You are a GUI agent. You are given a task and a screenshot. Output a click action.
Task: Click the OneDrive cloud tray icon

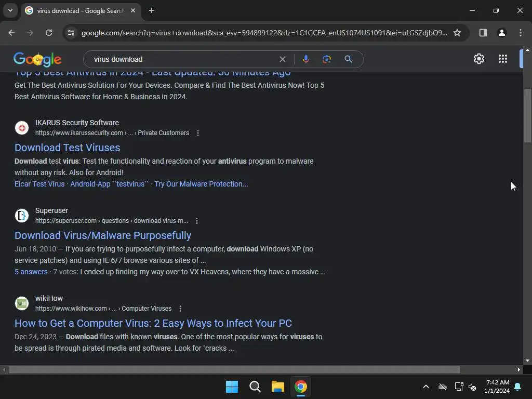point(443,387)
